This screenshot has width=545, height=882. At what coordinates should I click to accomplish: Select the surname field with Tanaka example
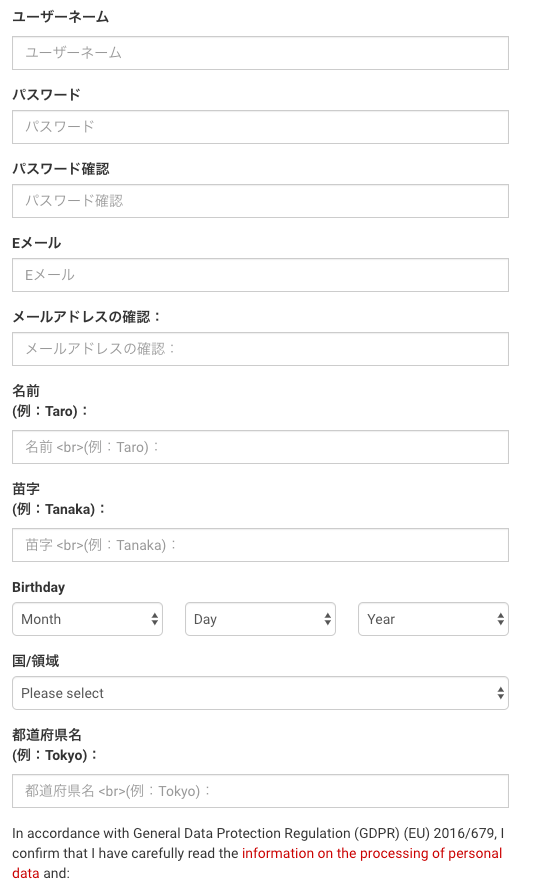(260, 545)
